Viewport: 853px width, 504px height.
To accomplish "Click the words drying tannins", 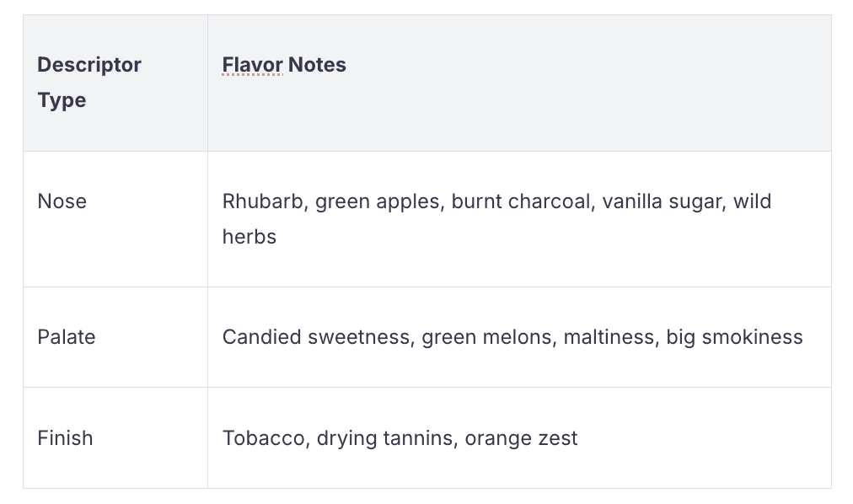I will 384,438.
